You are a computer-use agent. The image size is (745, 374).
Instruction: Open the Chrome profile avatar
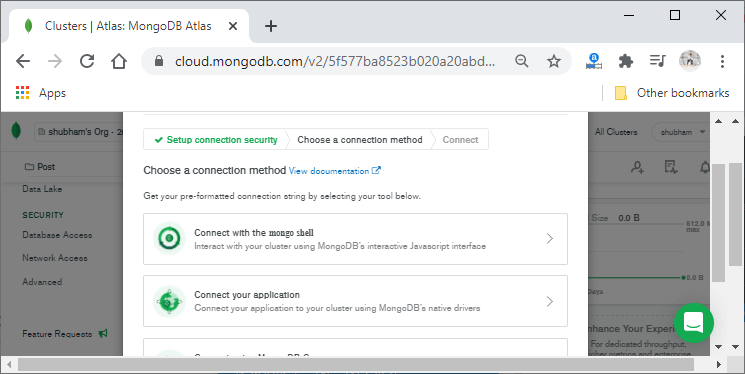(x=689, y=61)
